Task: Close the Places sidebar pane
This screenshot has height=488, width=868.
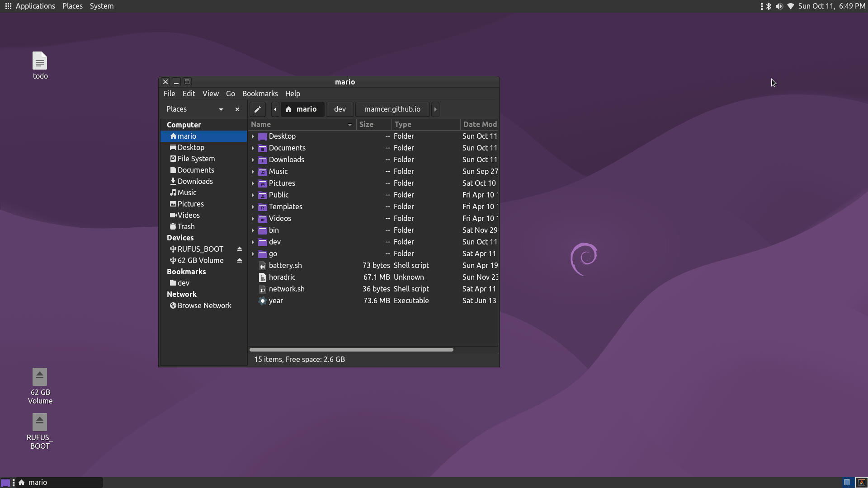Action: pos(237,109)
